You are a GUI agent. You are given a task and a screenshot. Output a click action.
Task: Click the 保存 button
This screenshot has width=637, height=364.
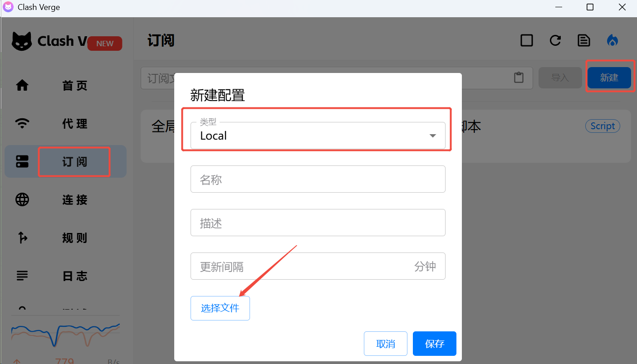[x=434, y=344]
